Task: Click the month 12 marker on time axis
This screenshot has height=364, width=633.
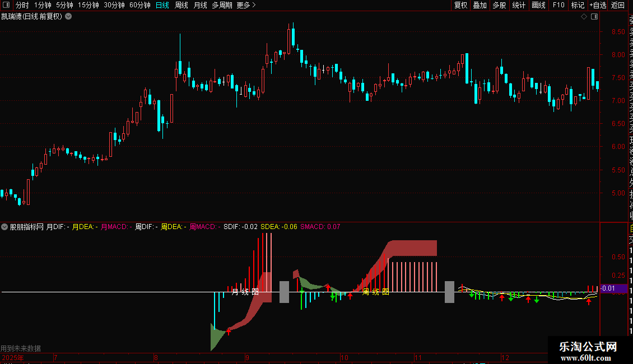Action: (x=505, y=357)
